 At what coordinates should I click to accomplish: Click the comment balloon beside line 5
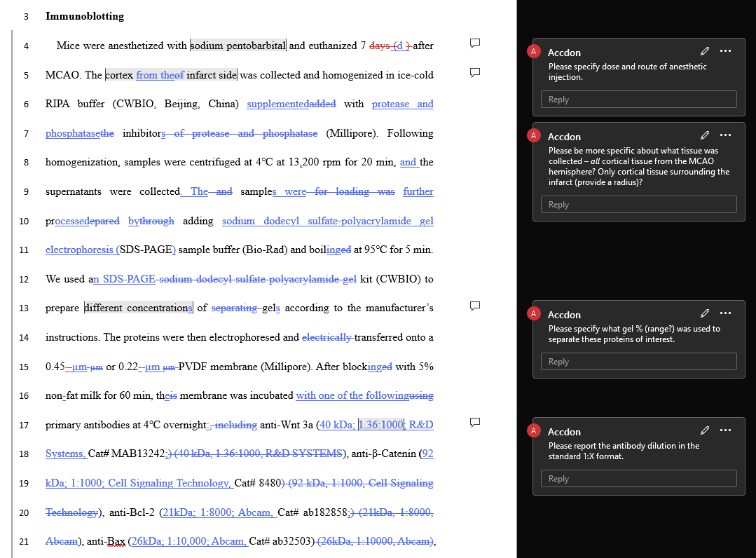[474, 72]
